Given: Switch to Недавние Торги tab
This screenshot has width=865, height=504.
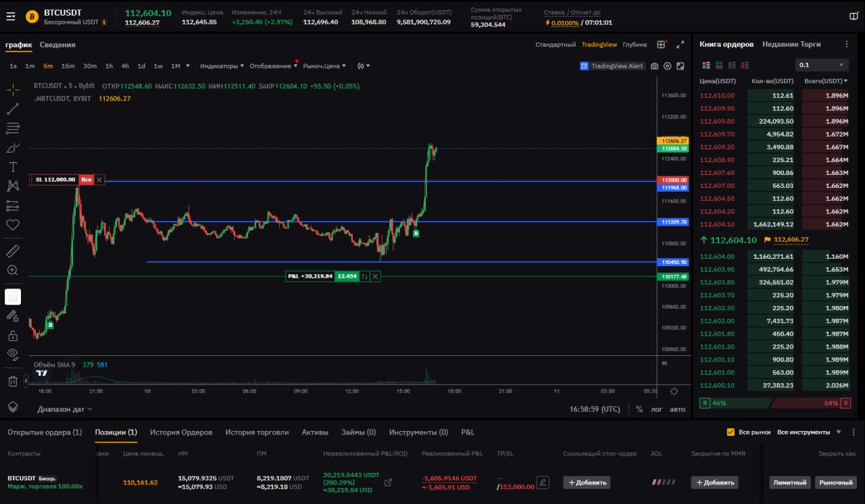Looking at the screenshot, I should click(x=791, y=44).
